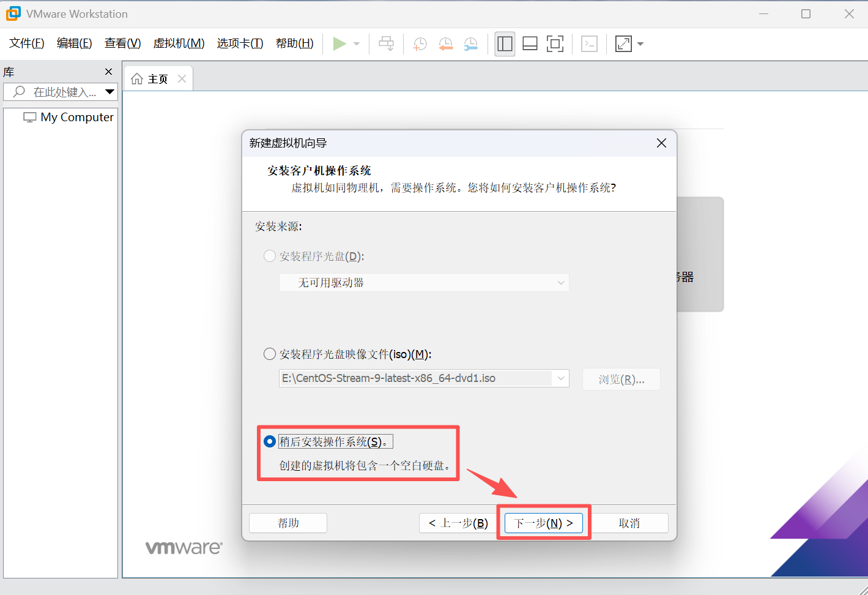Click the 取消 cancel button
The height and width of the screenshot is (595, 868).
click(629, 523)
